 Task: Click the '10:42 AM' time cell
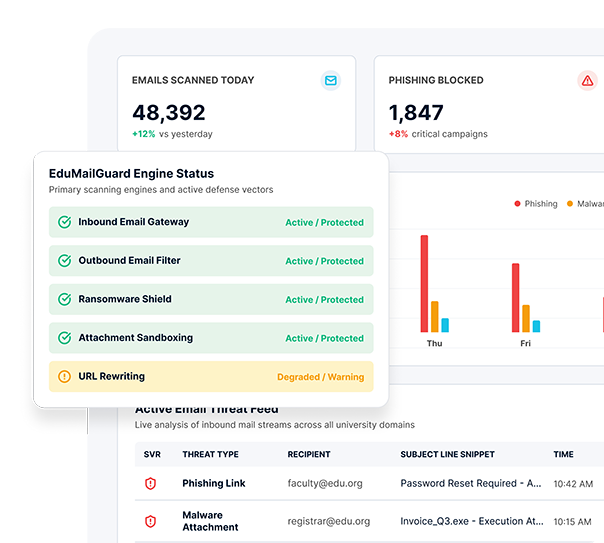573,484
